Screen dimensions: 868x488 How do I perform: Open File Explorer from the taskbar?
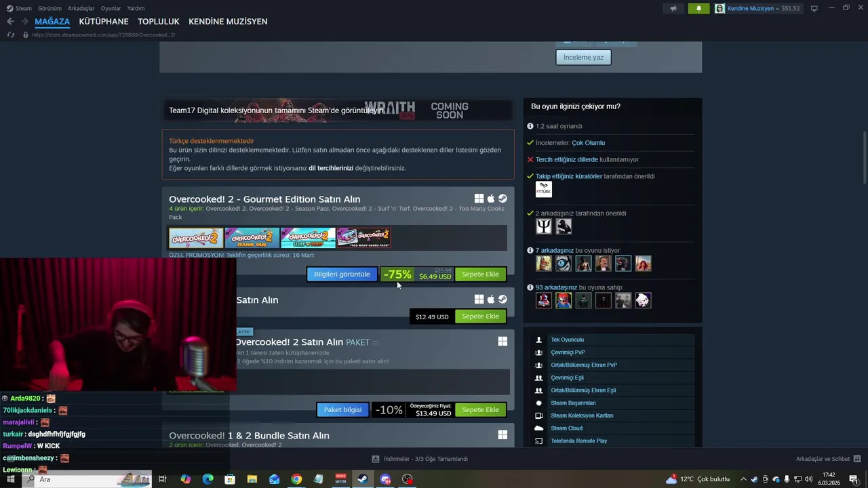252,479
